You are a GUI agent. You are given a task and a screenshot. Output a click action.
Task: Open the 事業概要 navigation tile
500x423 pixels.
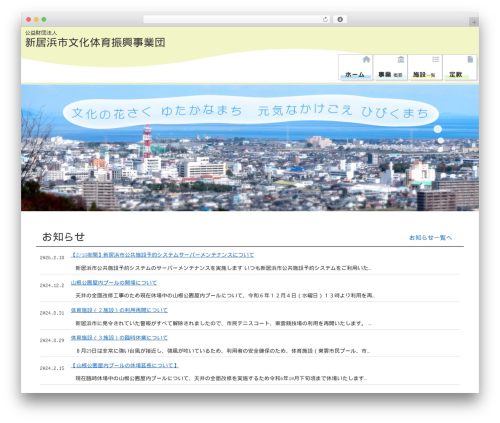pos(390,67)
